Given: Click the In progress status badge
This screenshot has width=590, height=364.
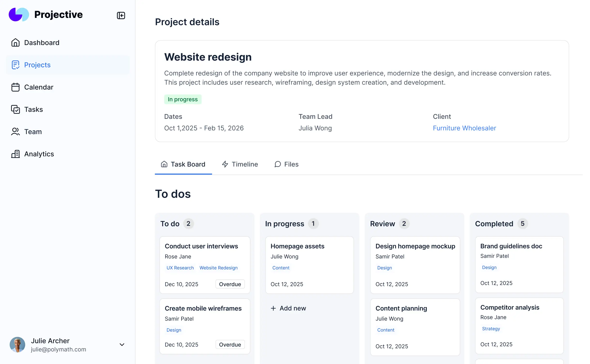Looking at the screenshot, I should coord(183,99).
